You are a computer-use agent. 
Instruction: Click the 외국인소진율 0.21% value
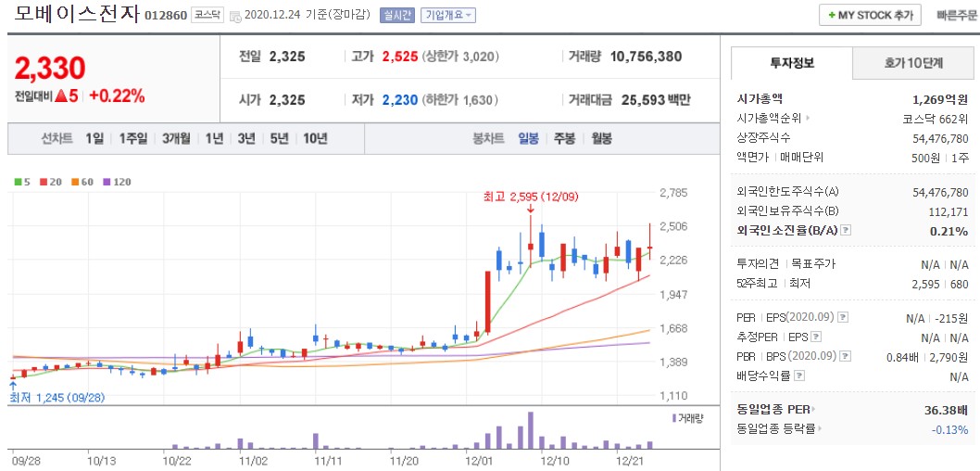(949, 231)
